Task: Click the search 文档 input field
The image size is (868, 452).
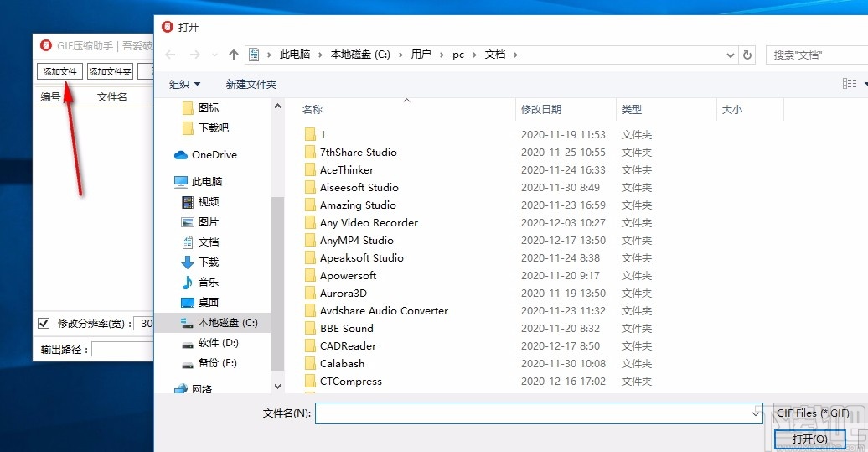Action: 817,55
